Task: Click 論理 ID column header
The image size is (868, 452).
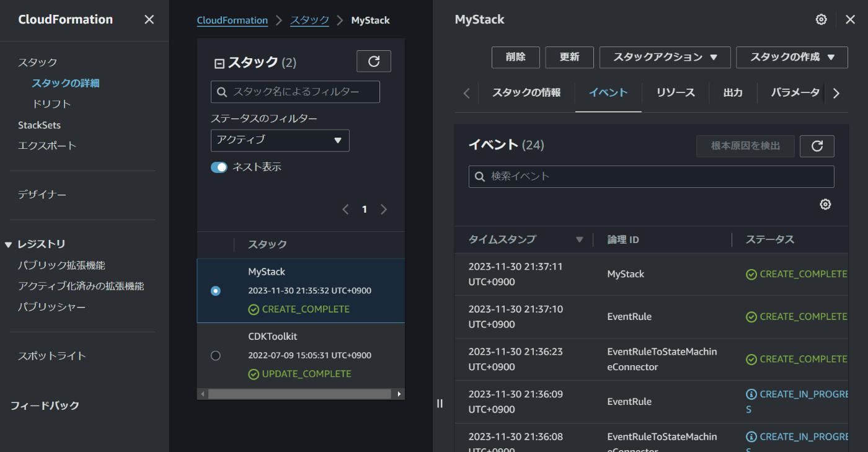Action: tap(623, 239)
